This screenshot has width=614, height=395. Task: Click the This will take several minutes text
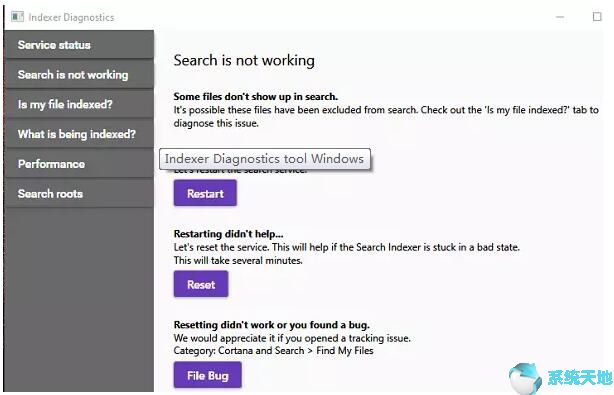pos(238,260)
